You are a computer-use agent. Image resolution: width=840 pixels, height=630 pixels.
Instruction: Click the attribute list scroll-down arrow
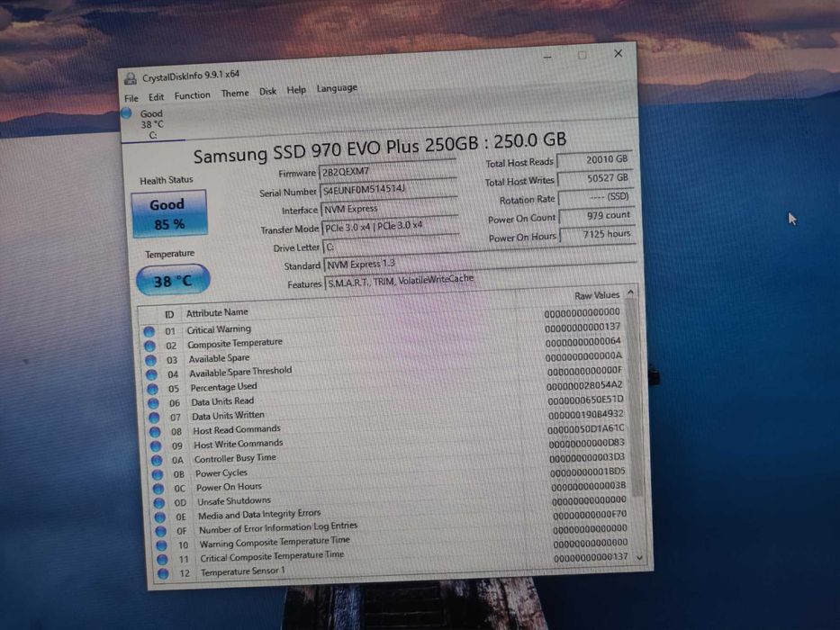pos(639,558)
